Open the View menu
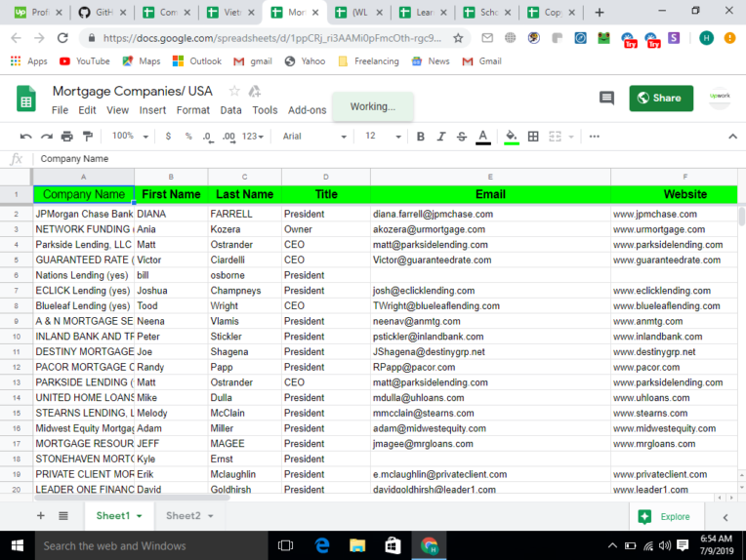This screenshot has height=560, width=746. [x=117, y=110]
